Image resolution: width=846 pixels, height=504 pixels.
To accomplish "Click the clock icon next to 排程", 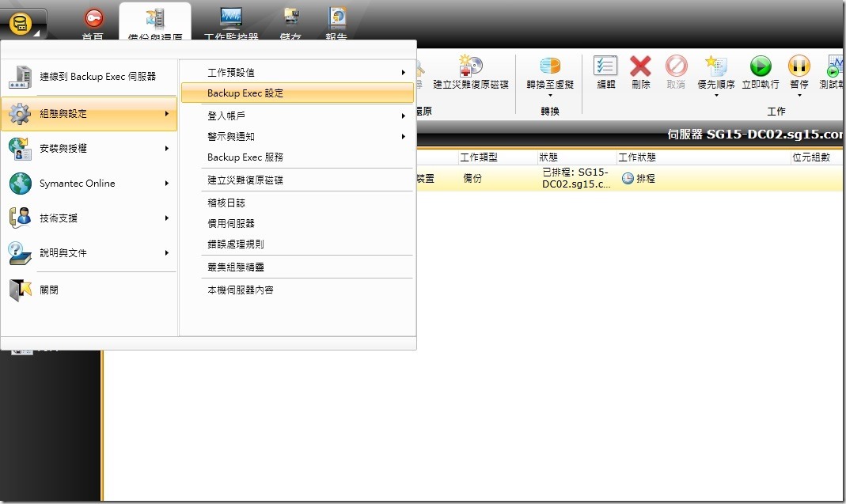I will coord(628,178).
